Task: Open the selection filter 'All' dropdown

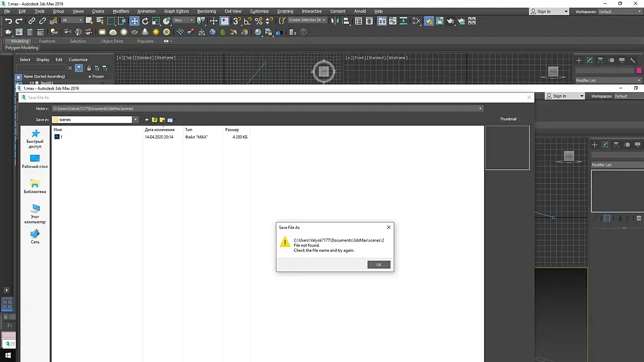Action: [x=72, y=20]
